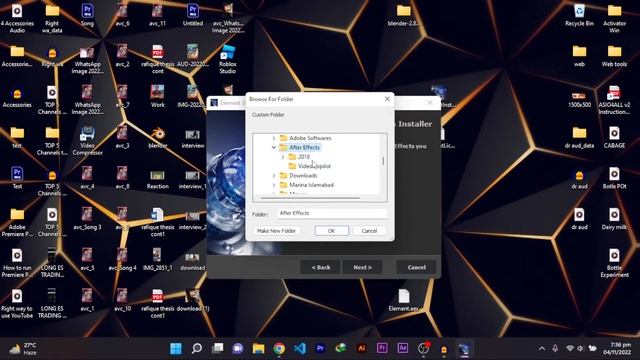Select the blender-2.8 folder on desktop

point(404,16)
